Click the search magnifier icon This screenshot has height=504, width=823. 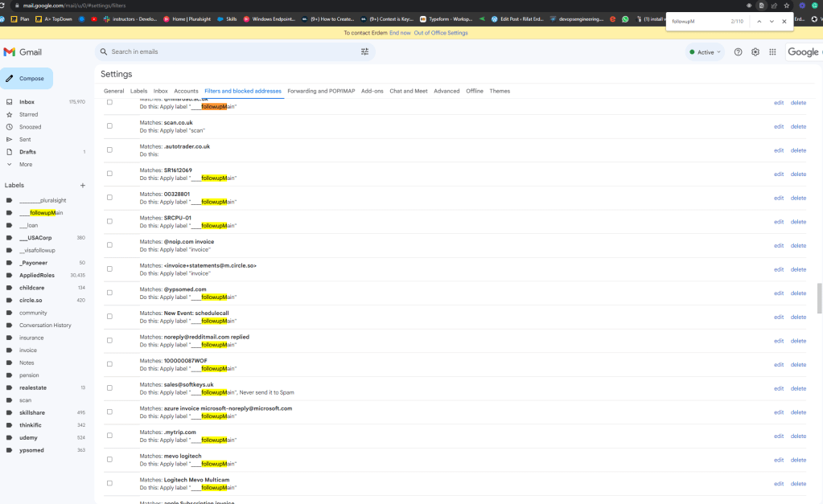pyautogui.click(x=104, y=52)
